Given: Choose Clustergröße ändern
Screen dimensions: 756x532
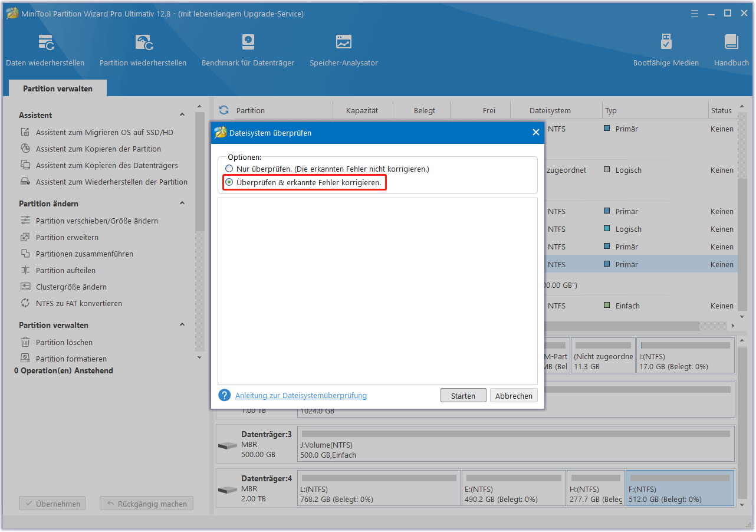Looking at the screenshot, I should click(x=71, y=287).
